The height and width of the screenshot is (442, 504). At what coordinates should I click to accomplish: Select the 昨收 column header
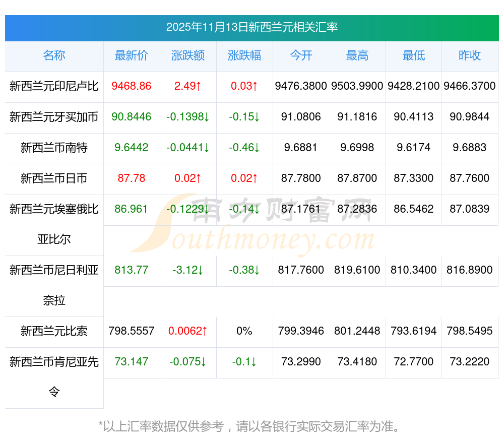[x=470, y=55]
